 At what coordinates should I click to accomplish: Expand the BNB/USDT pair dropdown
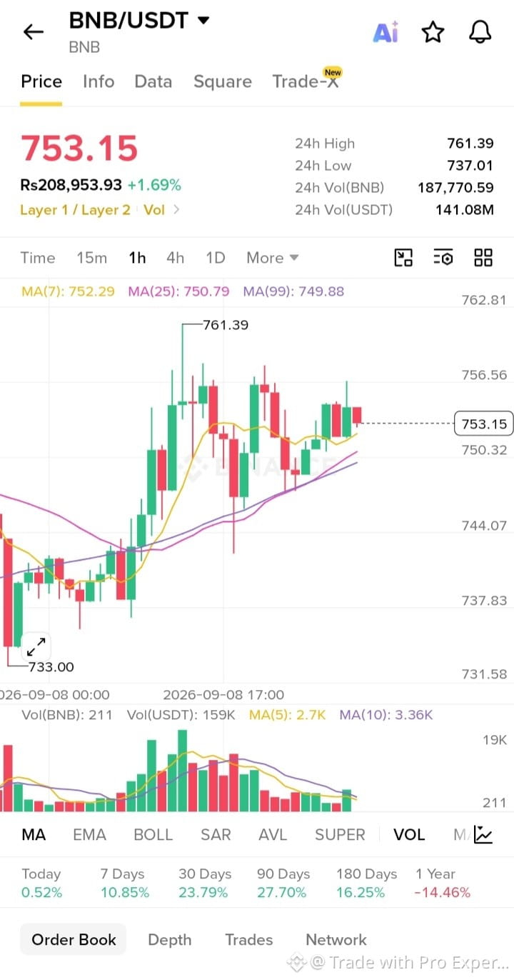[203, 21]
